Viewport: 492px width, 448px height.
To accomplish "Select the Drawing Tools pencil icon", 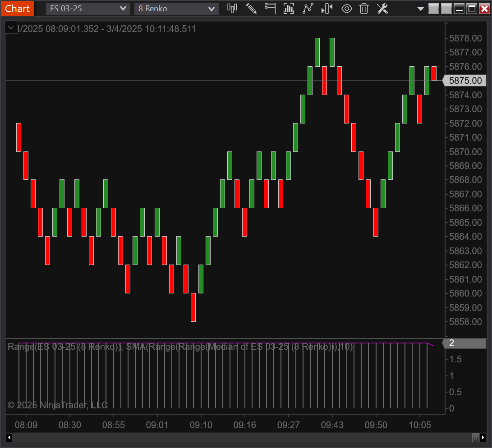I will [251, 9].
